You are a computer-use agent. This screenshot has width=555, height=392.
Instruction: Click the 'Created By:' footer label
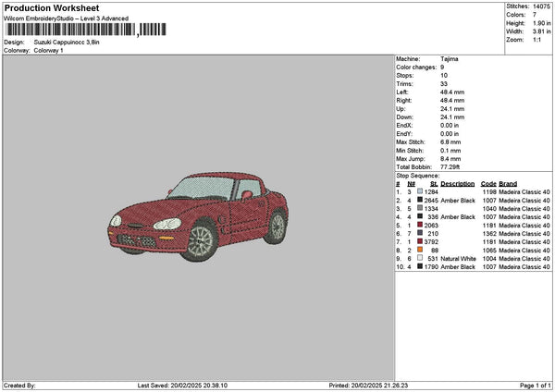(x=19, y=386)
